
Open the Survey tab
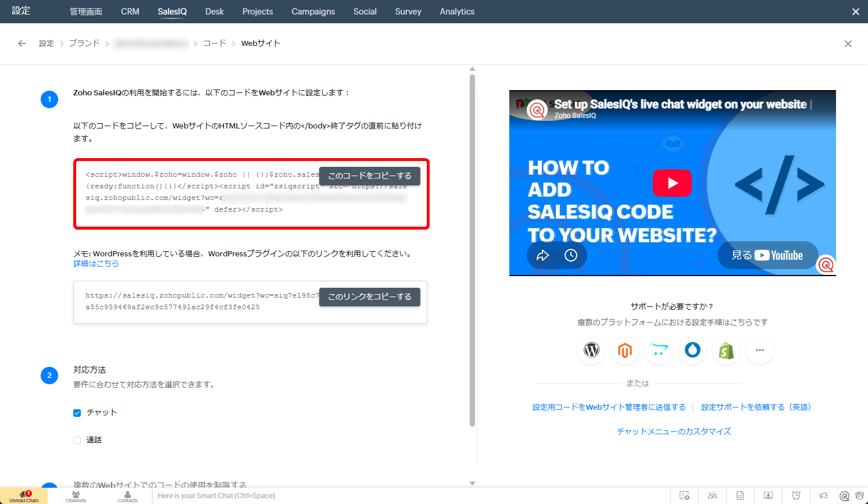[x=408, y=12]
